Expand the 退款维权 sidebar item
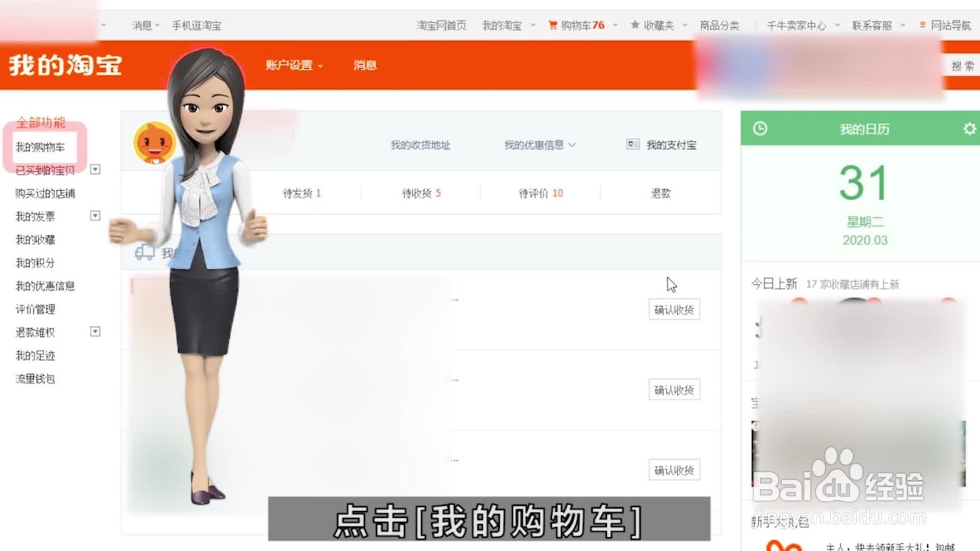This screenshot has width=980, height=551. coord(95,332)
